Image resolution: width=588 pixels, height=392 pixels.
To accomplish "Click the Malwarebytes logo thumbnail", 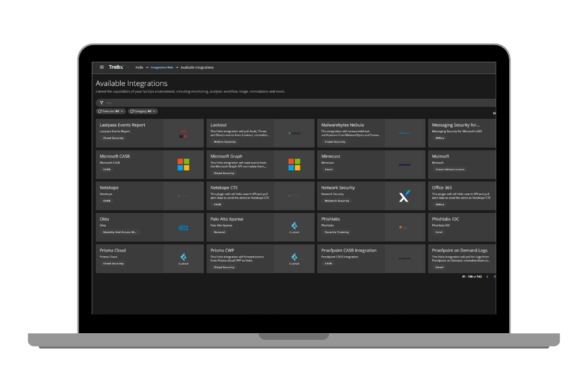I will pos(405,133).
